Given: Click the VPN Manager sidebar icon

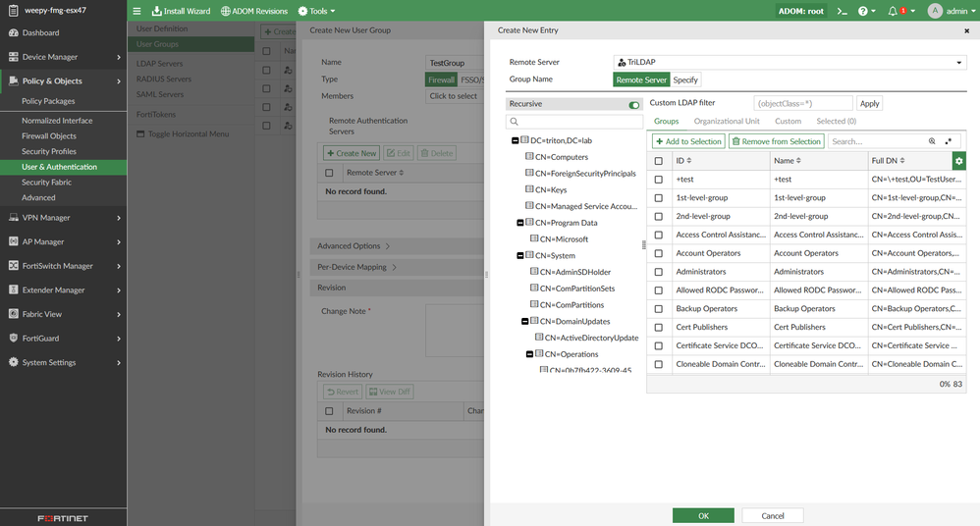Looking at the screenshot, I should pos(13,218).
